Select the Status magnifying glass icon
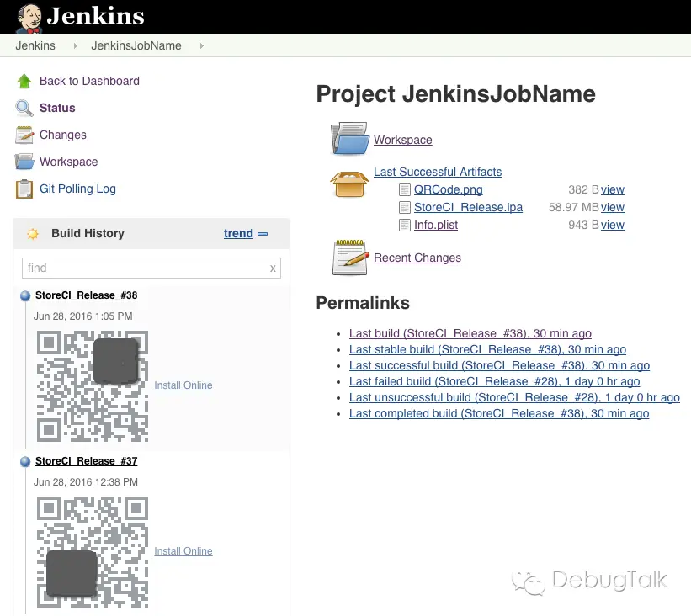 24,108
